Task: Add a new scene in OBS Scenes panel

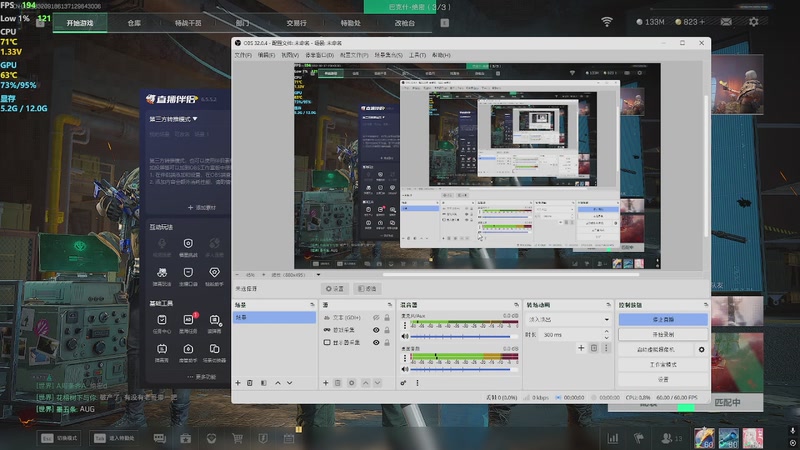Action: 238,383
